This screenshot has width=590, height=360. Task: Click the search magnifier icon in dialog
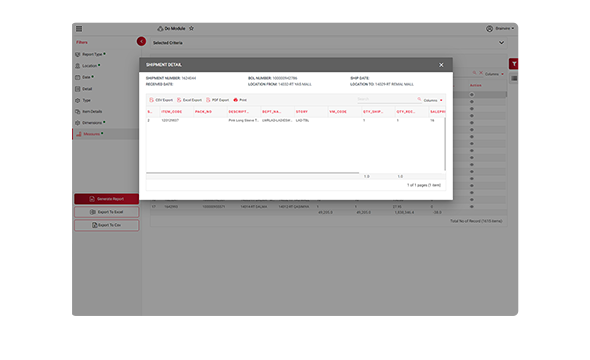pos(419,99)
